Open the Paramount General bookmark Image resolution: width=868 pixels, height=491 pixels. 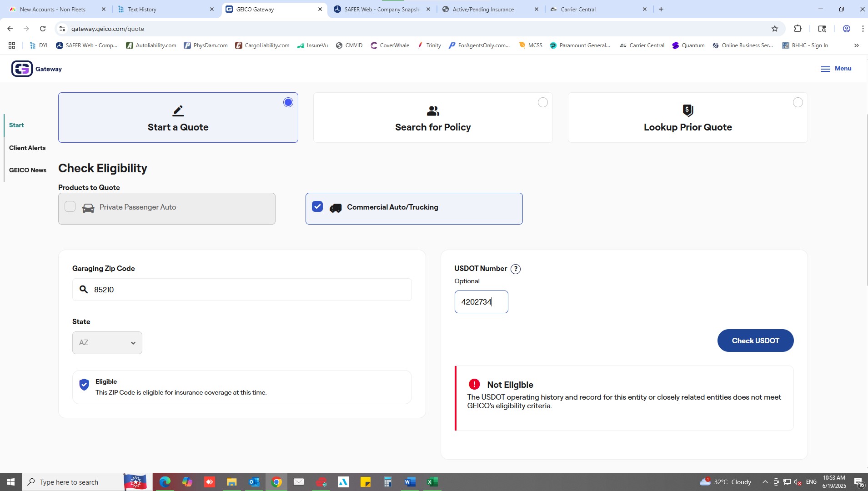point(580,45)
